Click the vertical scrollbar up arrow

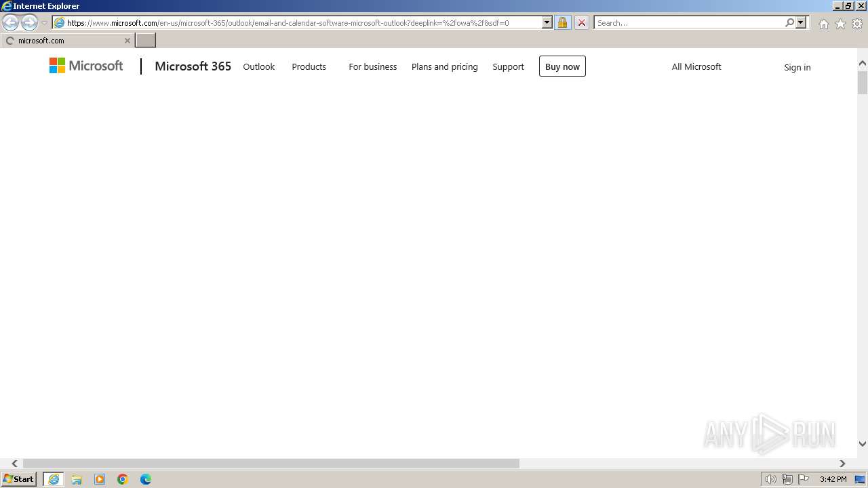[863, 63]
